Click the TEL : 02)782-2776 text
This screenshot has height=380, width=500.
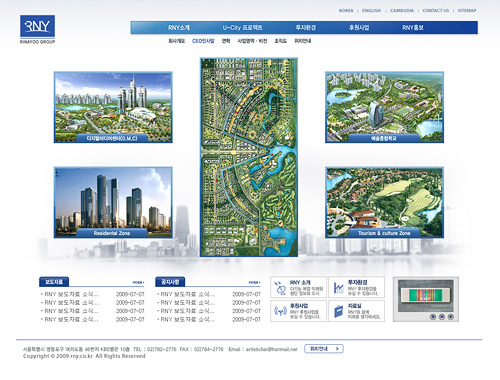click(155, 349)
